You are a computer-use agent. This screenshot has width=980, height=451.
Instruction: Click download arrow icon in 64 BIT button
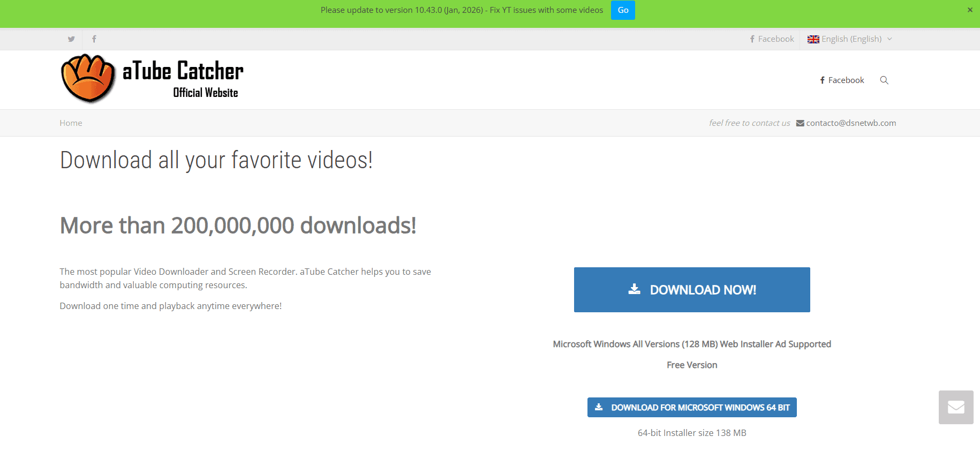click(x=599, y=407)
